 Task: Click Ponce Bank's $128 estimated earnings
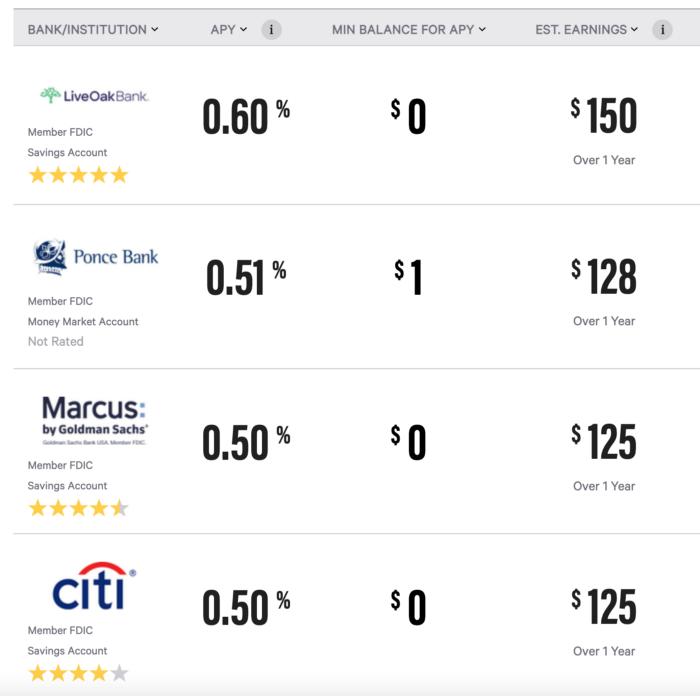[x=604, y=277]
